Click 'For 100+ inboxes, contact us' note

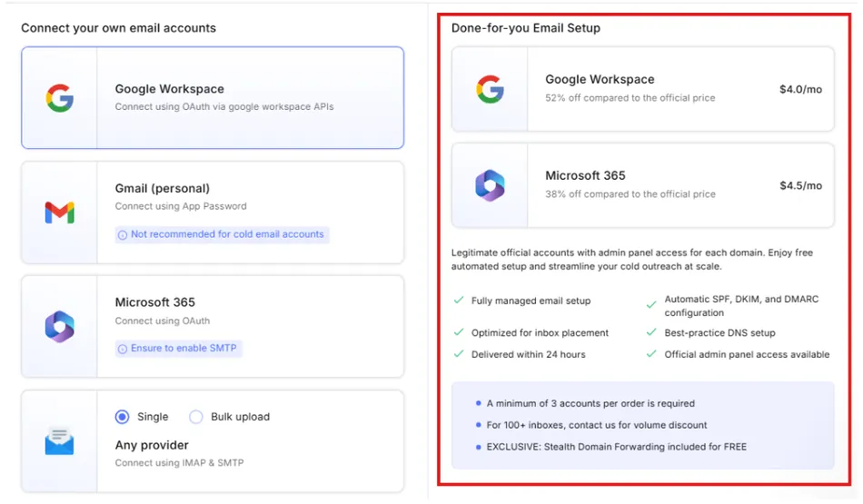coord(597,425)
